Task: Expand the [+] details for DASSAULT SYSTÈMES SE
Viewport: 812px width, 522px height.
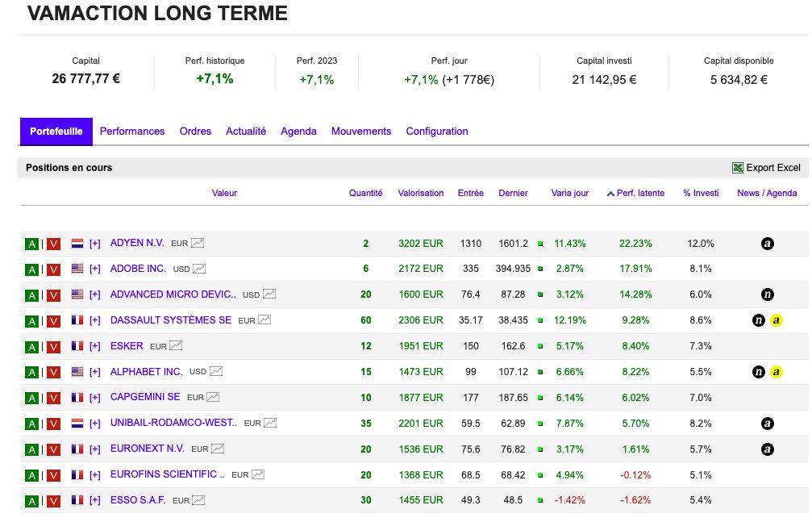Action: [95, 320]
